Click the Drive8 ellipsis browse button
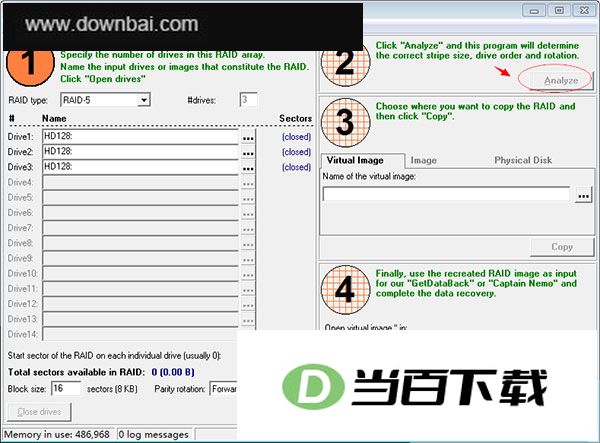The image size is (600, 443). pyautogui.click(x=248, y=244)
